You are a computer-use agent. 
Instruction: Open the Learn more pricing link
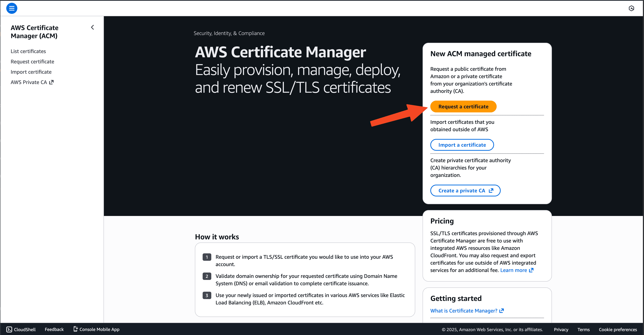click(514, 270)
